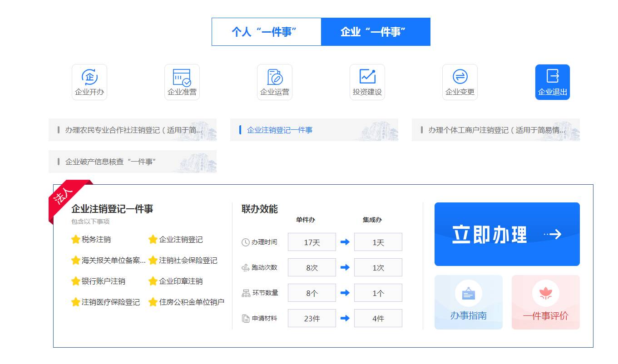Click the 立即办理 button
618x364 pixels.
point(507,234)
